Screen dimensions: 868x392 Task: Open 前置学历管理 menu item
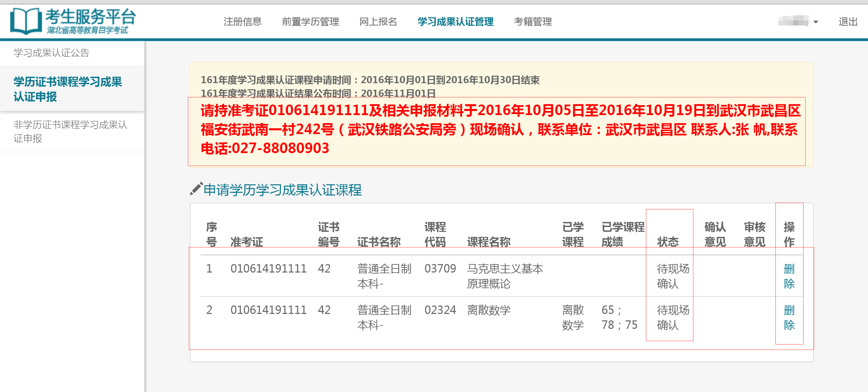310,22
